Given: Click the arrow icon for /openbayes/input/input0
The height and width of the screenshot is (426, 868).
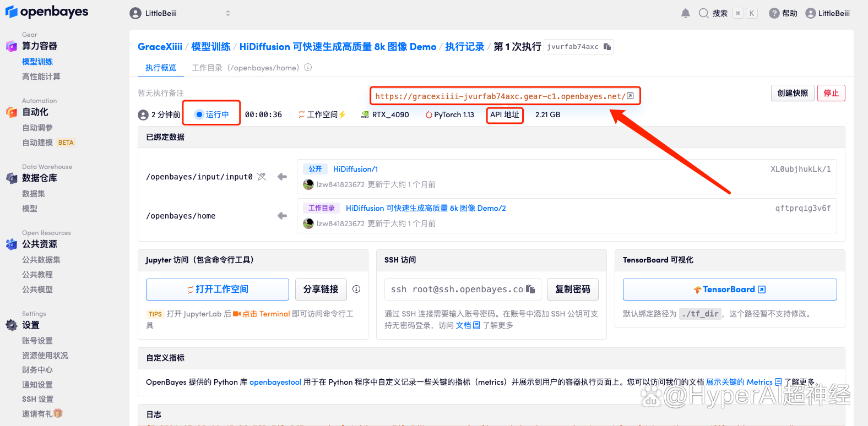Looking at the screenshot, I should coord(282,177).
